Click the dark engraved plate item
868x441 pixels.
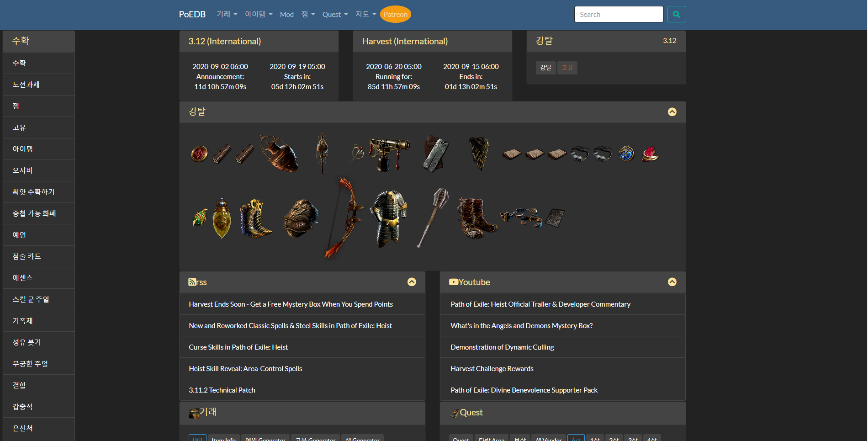(556, 218)
